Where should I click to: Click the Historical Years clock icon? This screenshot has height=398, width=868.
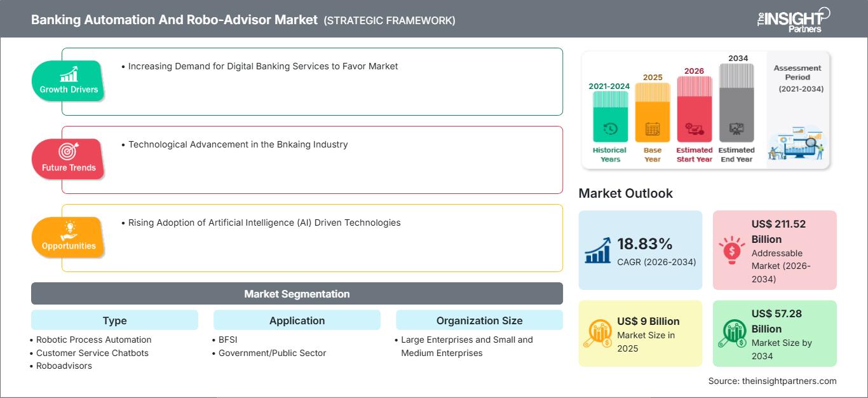[609, 128]
